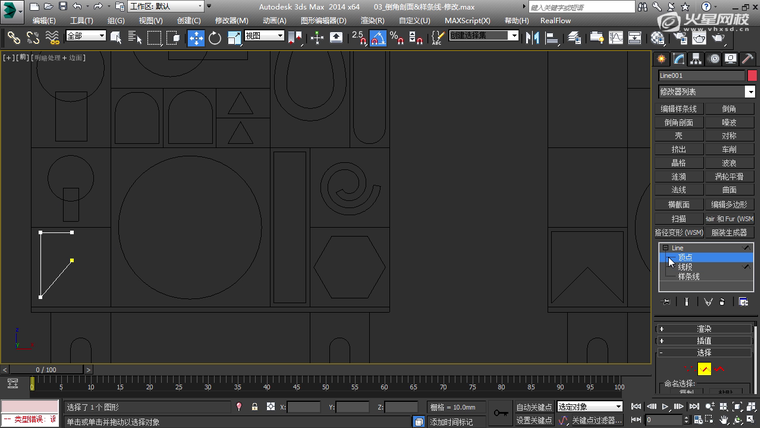The image size is (760, 428).
Task: Toggle the selection lock icon
Action: click(255, 407)
